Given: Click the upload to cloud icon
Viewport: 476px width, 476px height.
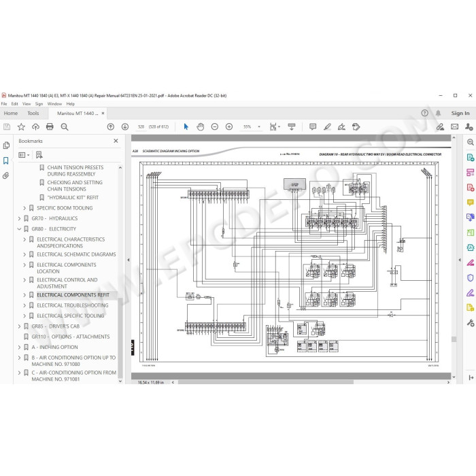Looking at the screenshot, I should pyautogui.click(x=35, y=126).
